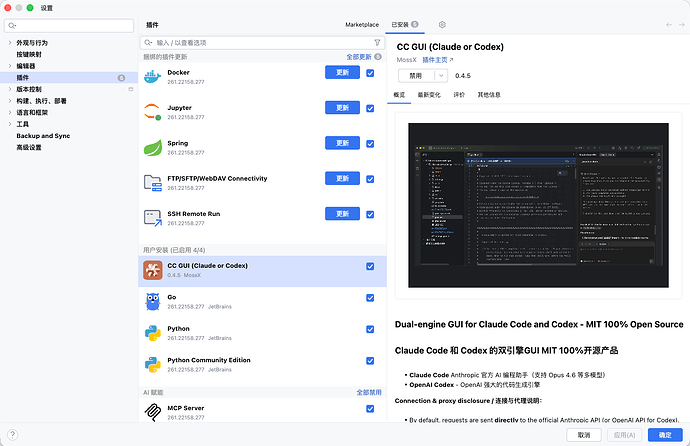Image resolution: width=690 pixels, height=446 pixels.
Task: Click the CC GUI plugin icon
Action: pos(153,270)
